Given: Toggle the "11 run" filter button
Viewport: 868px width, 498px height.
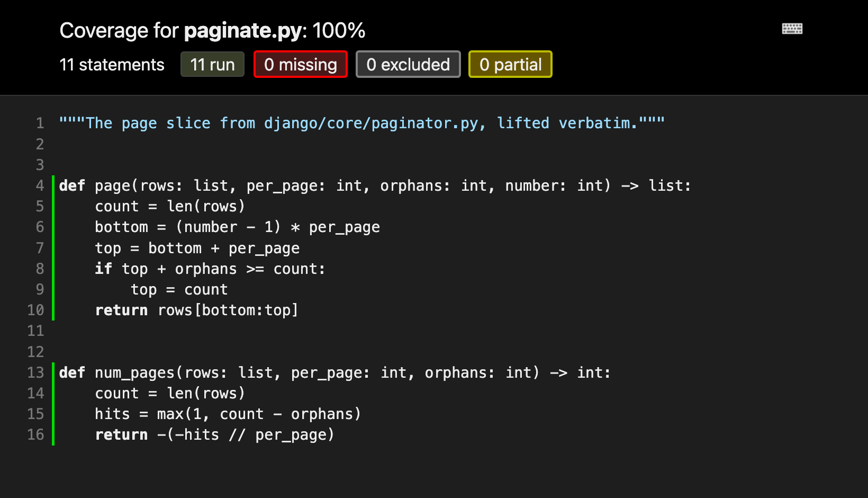Looking at the screenshot, I should [x=212, y=65].
